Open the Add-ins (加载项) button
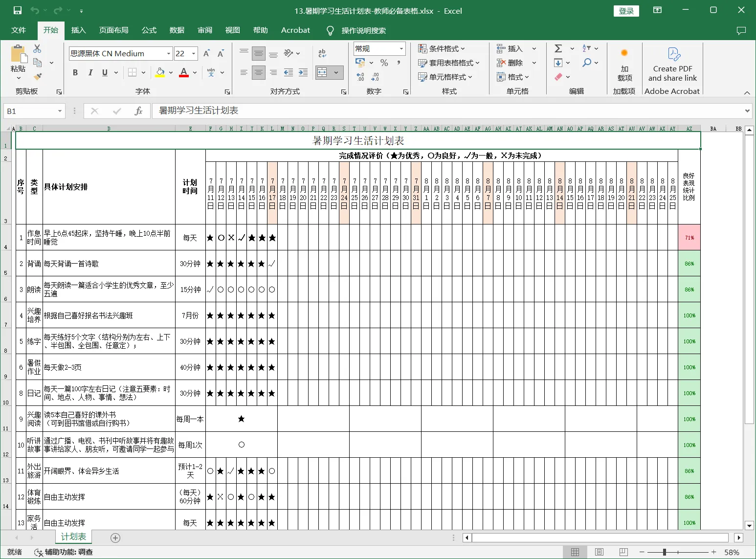This screenshot has height=559, width=756. click(624, 64)
